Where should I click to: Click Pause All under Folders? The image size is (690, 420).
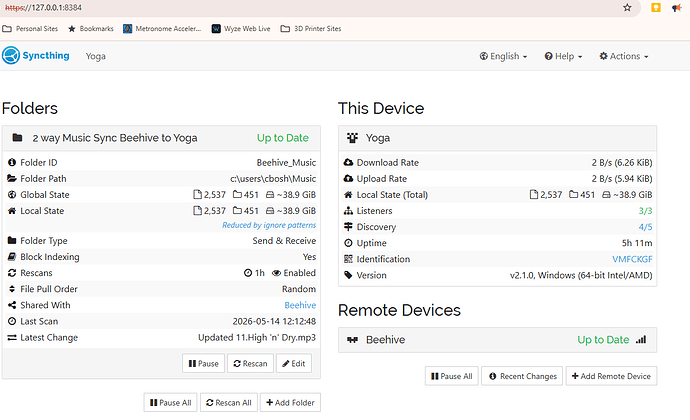170,402
